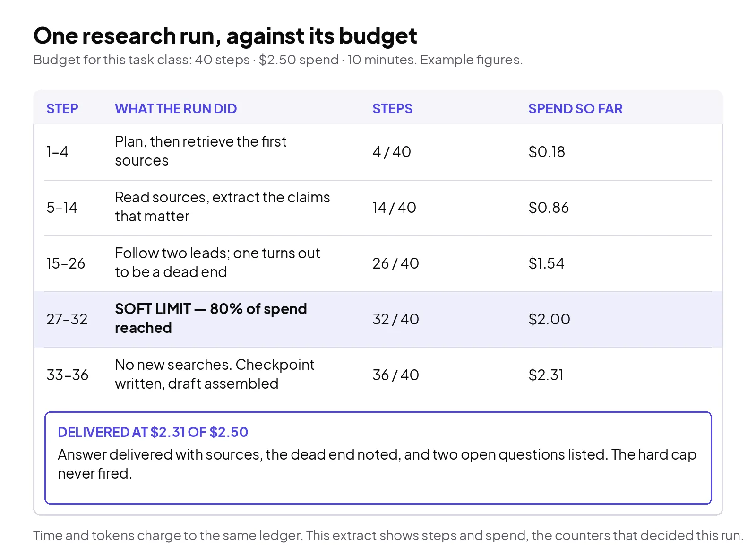Image resolution: width=756 pixels, height=558 pixels.
Task: Select the "33–36" step range cell
Action: point(68,375)
